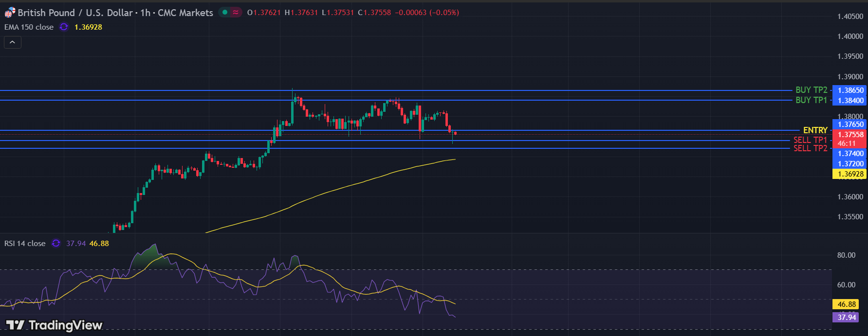
Task: Click the green market status dot
Action: click(225, 12)
